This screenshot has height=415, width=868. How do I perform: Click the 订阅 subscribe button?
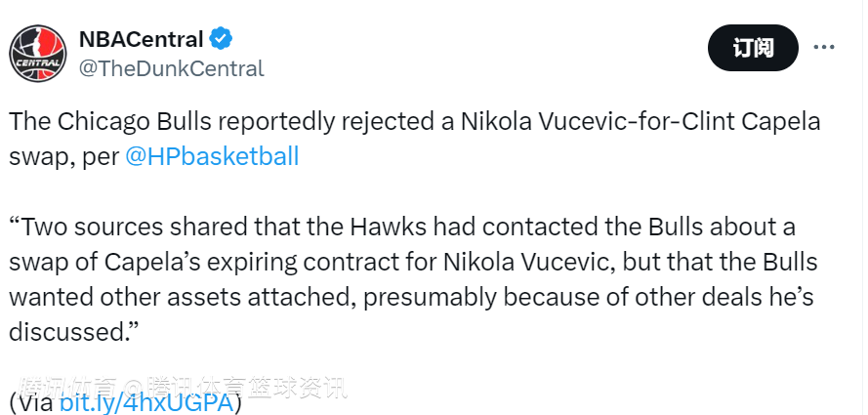[753, 48]
